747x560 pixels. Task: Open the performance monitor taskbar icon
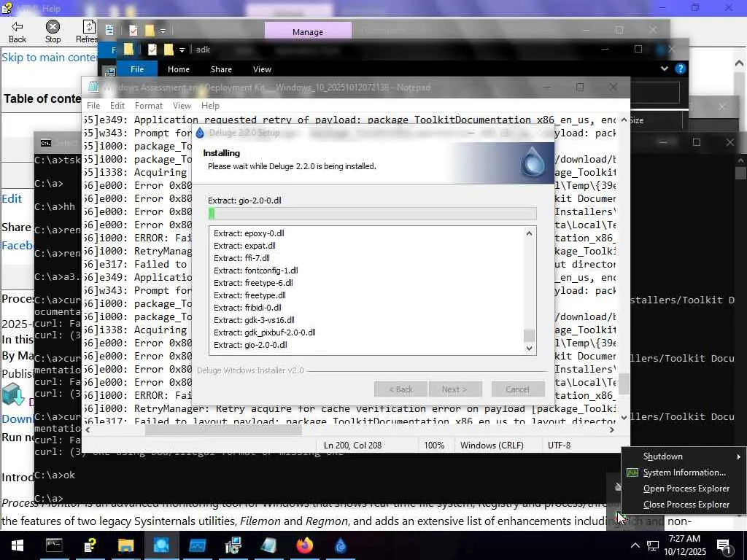pyautogui.click(x=197, y=545)
